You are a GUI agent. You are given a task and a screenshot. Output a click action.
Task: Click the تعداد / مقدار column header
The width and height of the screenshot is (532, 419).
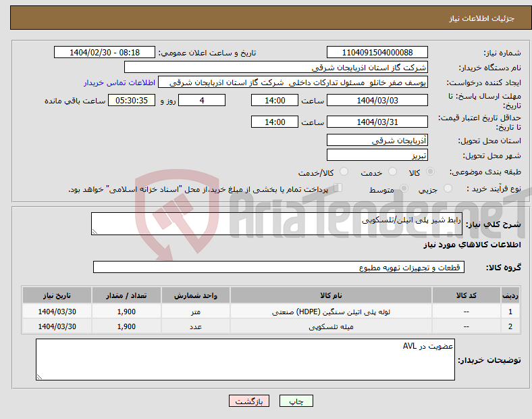126,295
